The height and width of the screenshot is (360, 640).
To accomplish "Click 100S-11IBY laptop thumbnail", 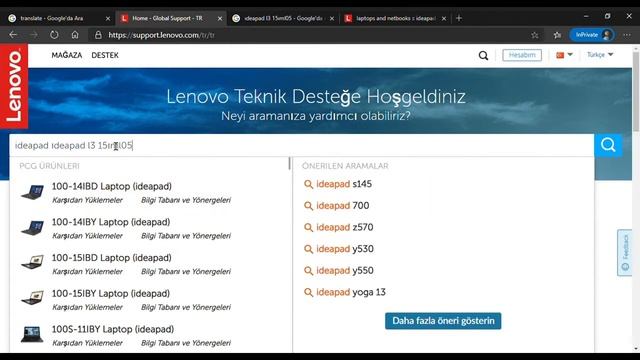I will (x=32, y=334).
